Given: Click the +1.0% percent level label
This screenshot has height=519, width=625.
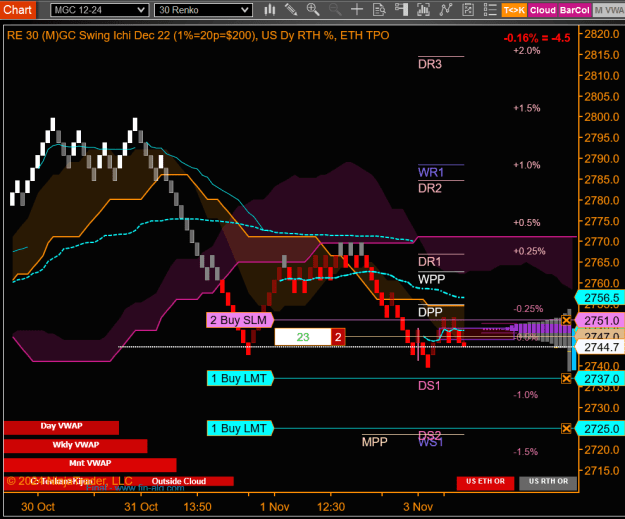Looking at the screenshot, I should (527, 165).
